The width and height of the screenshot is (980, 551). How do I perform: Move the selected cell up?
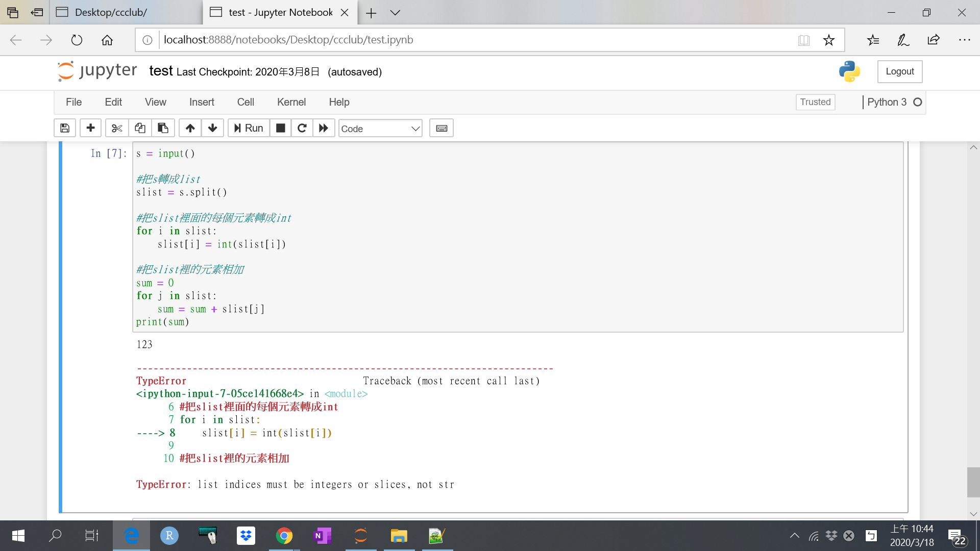pos(190,128)
